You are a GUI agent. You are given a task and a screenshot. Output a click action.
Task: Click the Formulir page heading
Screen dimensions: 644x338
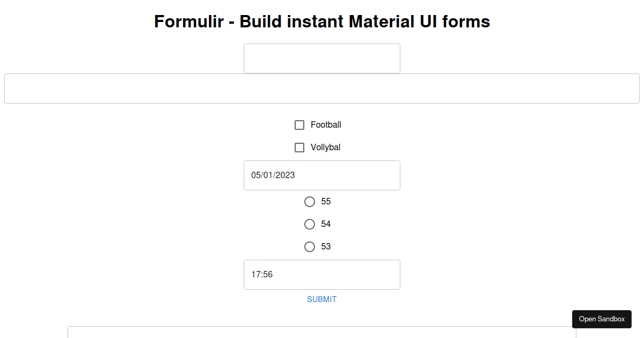click(321, 21)
